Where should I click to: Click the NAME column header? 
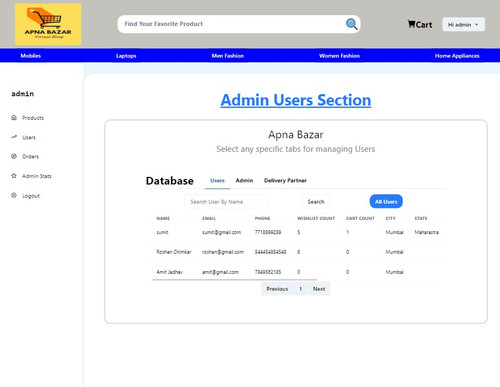click(163, 218)
